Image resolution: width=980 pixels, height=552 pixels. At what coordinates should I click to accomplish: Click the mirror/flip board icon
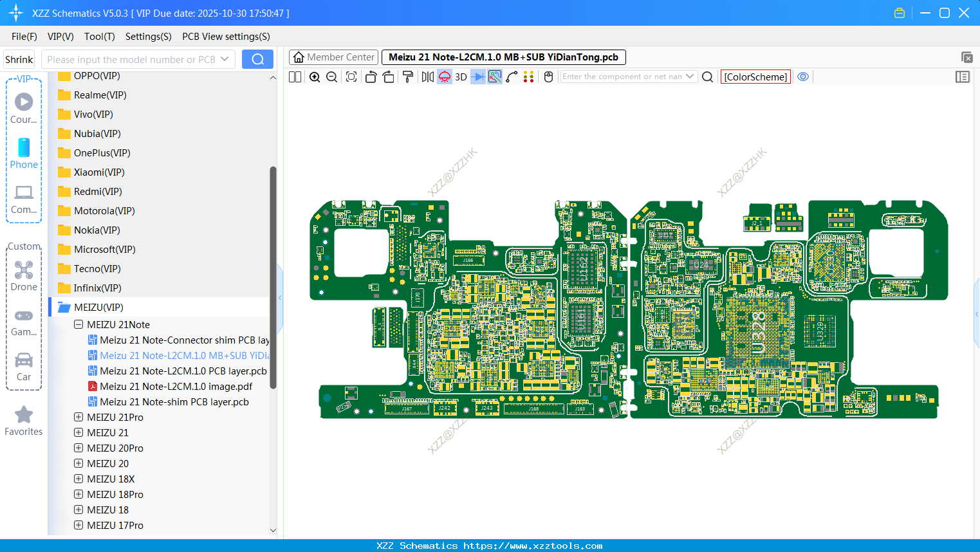(x=427, y=77)
